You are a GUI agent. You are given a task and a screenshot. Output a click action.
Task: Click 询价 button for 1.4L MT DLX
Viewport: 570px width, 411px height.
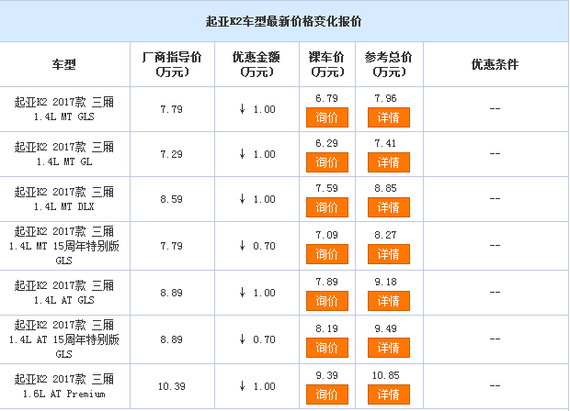pos(327,207)
